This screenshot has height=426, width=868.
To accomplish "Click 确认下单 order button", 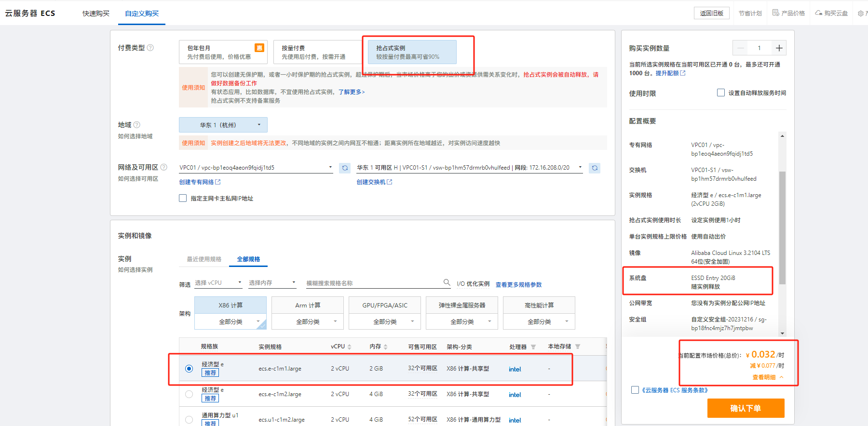I will point(746,408).
